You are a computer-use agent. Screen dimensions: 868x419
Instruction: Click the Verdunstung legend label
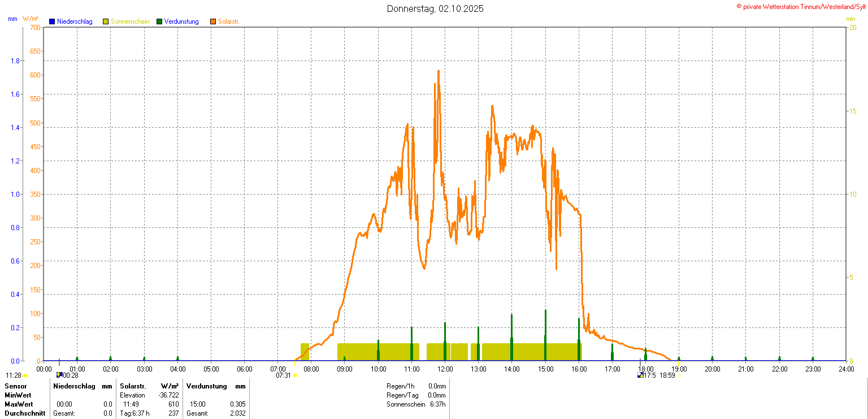coord(181,21)
